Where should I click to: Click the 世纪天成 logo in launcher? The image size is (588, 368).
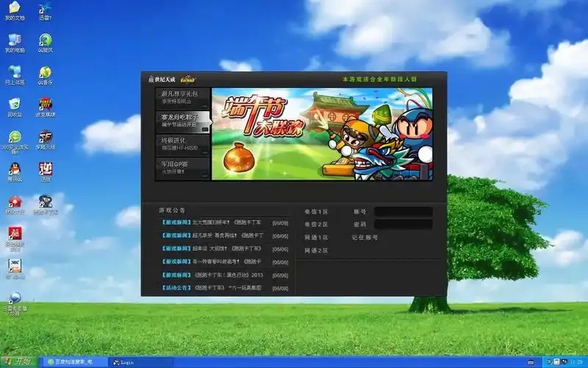(x=162, y=79)
